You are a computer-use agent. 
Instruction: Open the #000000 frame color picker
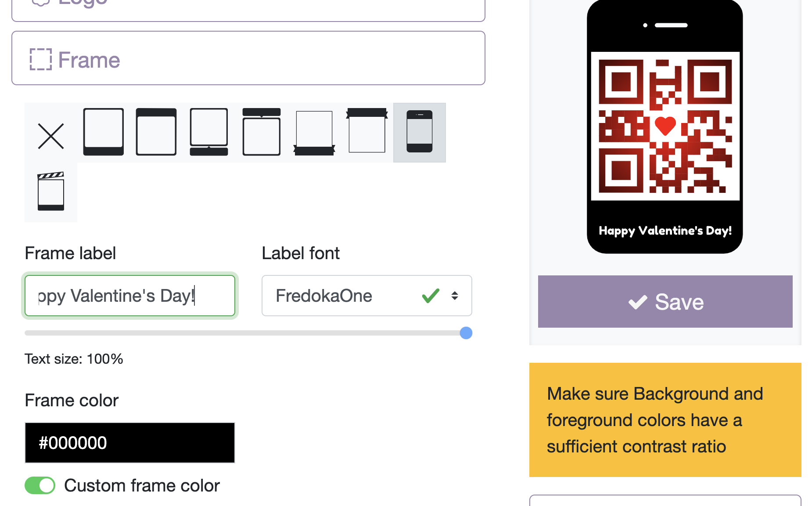pyautogui.click(x=129, y=443)
